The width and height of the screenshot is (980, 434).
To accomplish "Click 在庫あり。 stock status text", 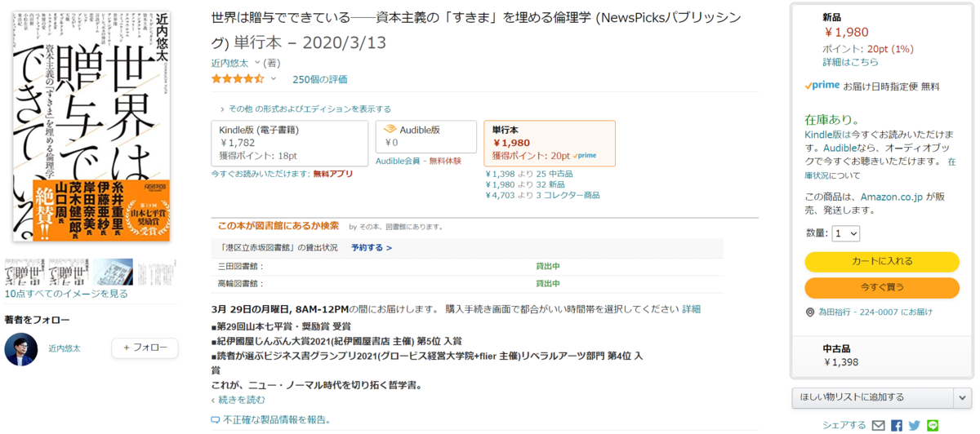I will (831, 118).
